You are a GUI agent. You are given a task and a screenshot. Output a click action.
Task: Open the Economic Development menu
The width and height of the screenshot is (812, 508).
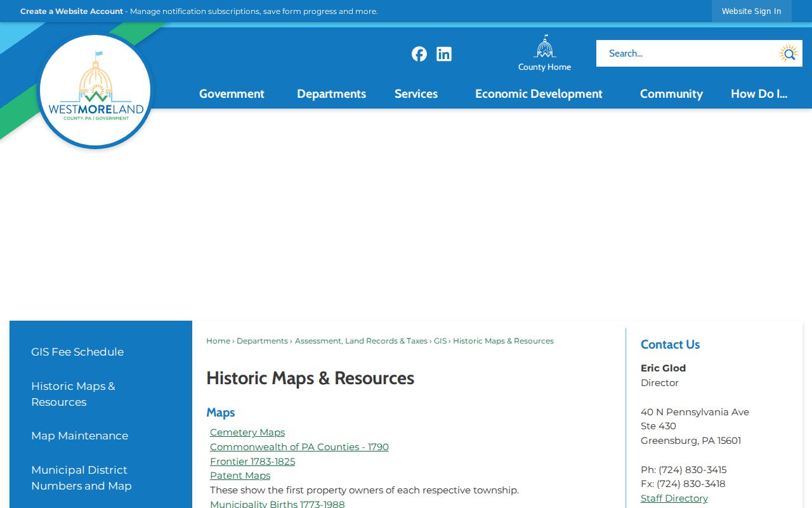tap(539, 94)
